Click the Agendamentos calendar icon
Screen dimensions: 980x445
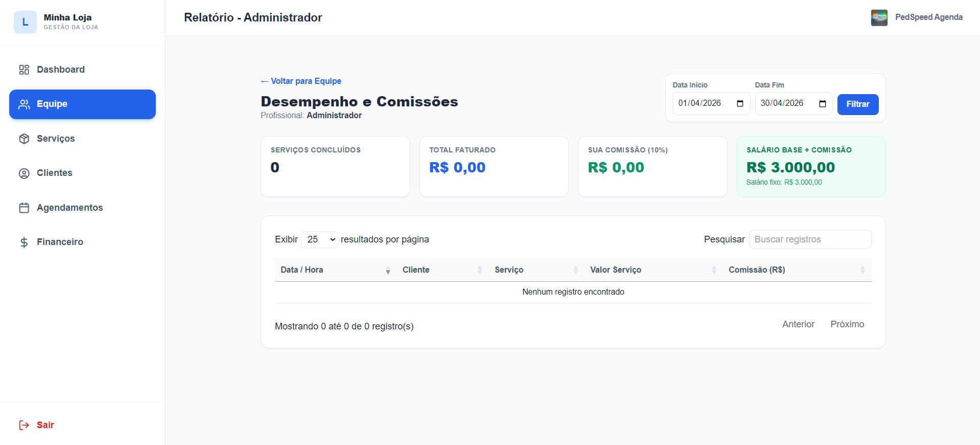pos(24,208)
